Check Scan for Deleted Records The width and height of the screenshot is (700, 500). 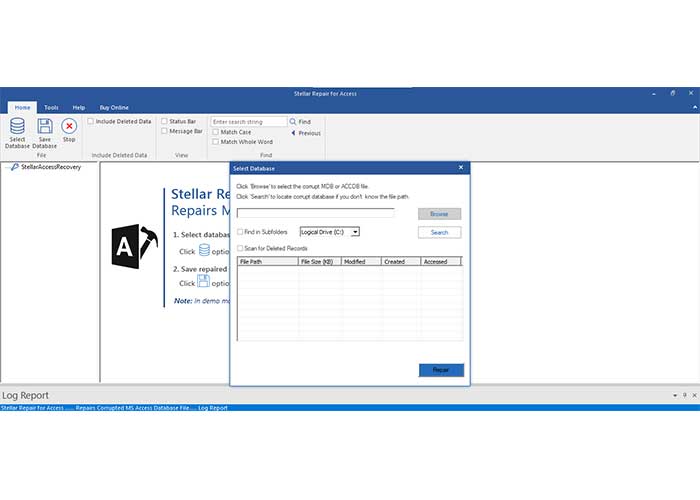(240, 248)
